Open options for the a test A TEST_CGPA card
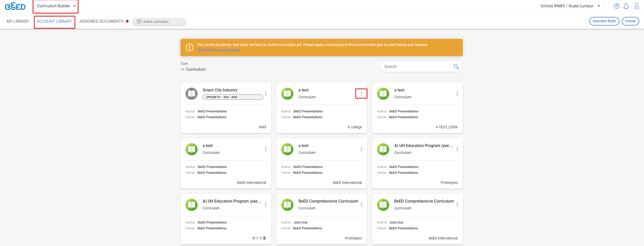 [x=457, y=93]
